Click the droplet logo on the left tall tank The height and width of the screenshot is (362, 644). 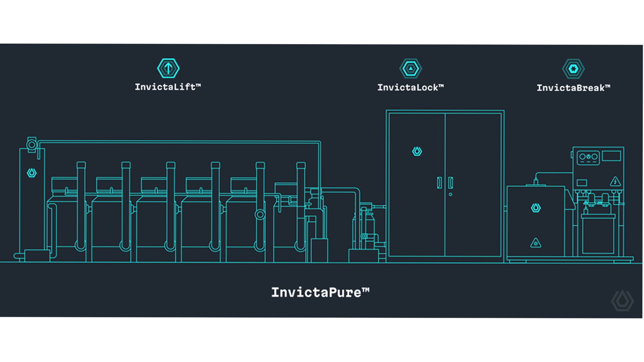point(32,173)
